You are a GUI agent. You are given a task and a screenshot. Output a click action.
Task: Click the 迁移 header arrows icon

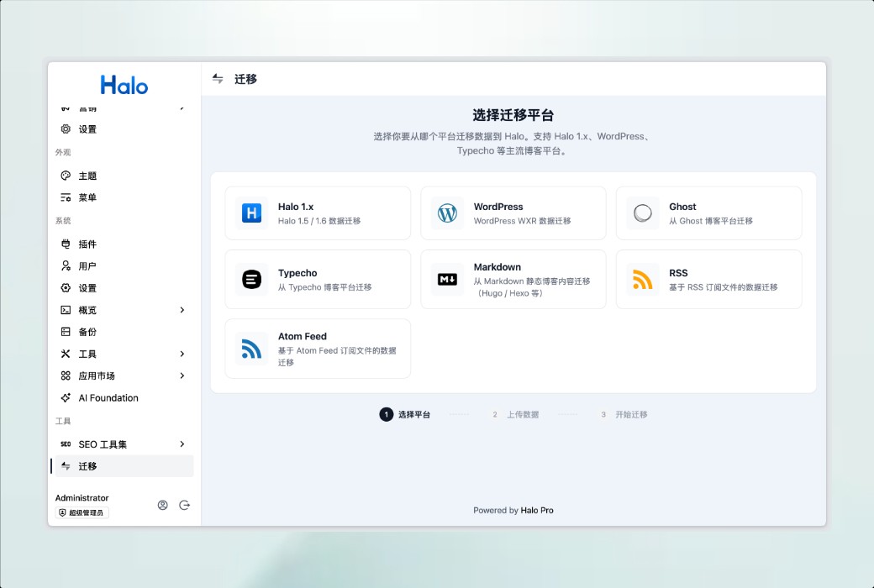[x=218, y=79]
